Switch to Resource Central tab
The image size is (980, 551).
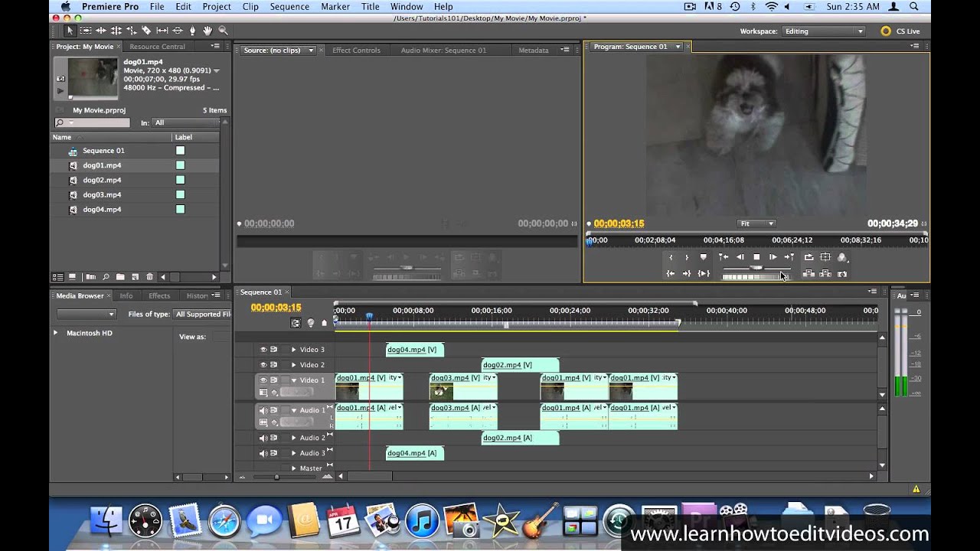pos(157,47)
